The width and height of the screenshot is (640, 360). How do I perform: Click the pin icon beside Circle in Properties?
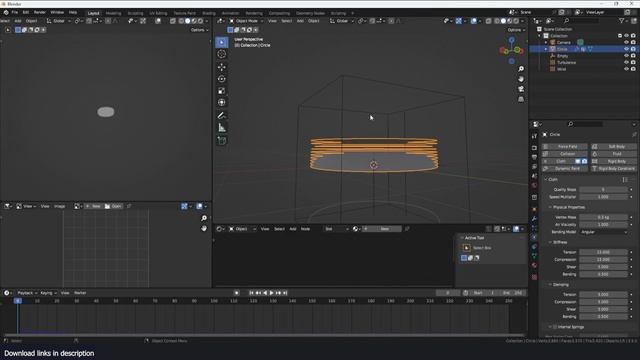tap(634, 134)
